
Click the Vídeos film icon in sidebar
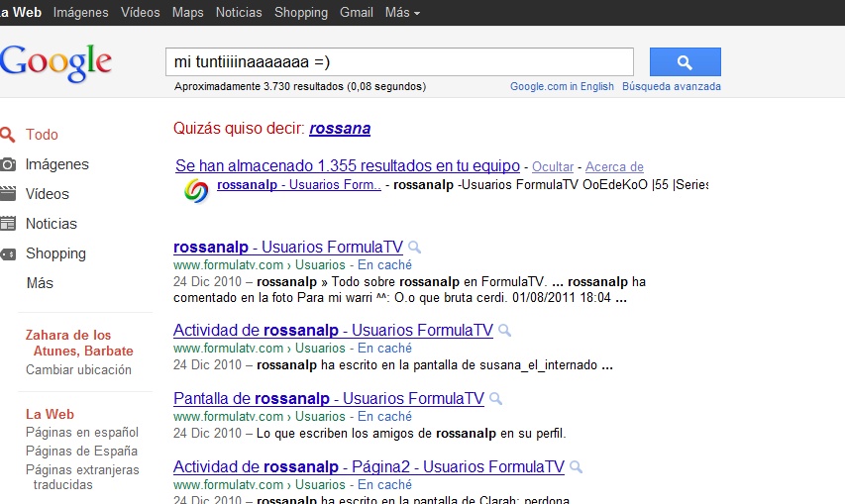pos(8,194)
